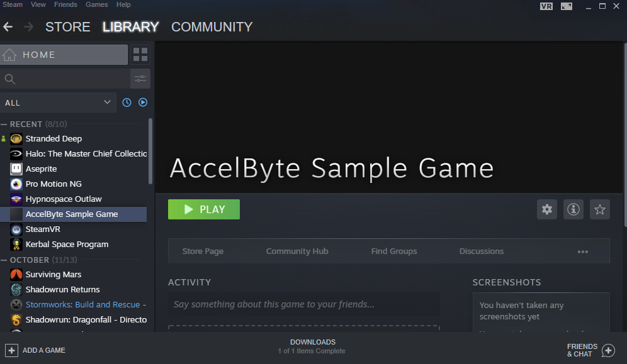Open the Community Hub link
This screenshot has width=627, height=364.
pos(297,251)
